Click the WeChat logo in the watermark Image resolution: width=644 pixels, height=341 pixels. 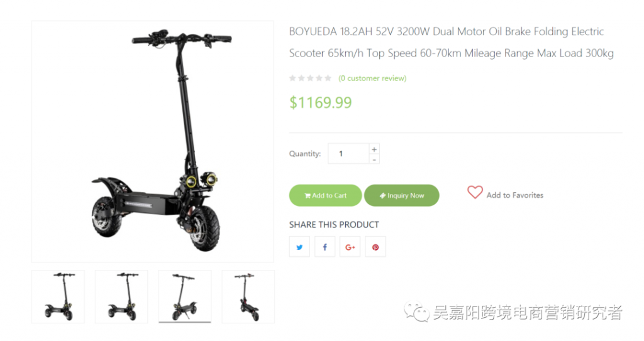click(416, 312)
